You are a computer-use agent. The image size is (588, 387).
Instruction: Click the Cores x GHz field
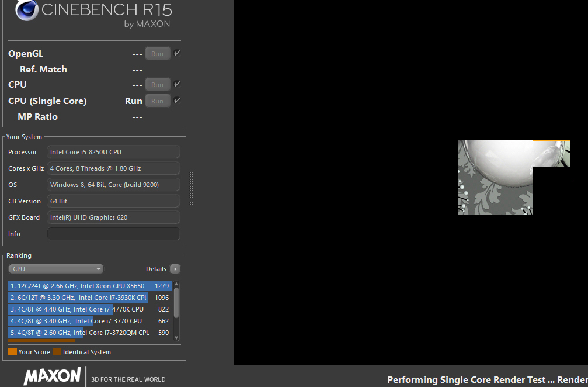click(x=113, y=168)
